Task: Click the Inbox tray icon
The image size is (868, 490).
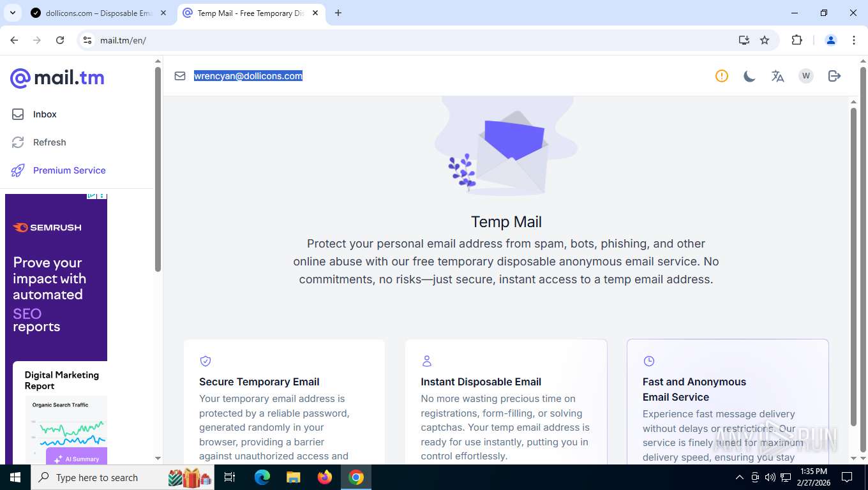Action: (x=18, y=114)
